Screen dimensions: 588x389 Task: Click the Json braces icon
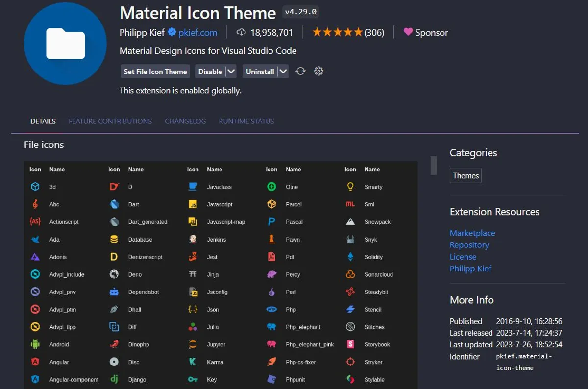(x=193, y=310)
